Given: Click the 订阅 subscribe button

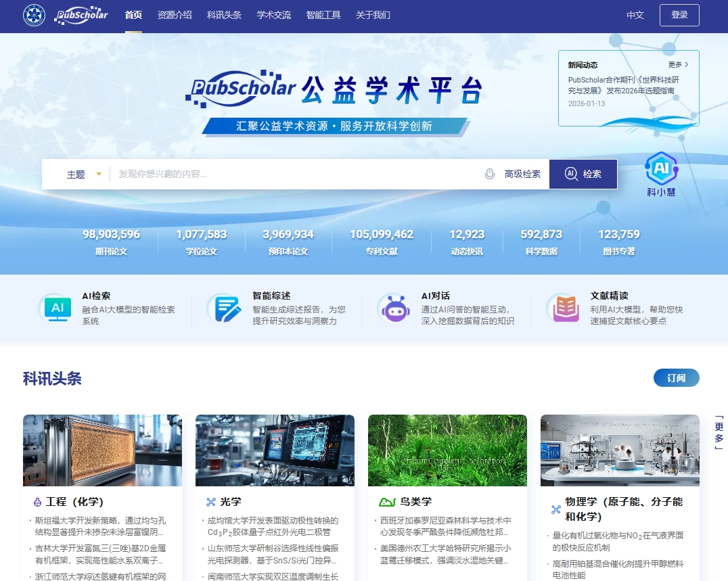Looking at the screenshot, I should point(676,378).
